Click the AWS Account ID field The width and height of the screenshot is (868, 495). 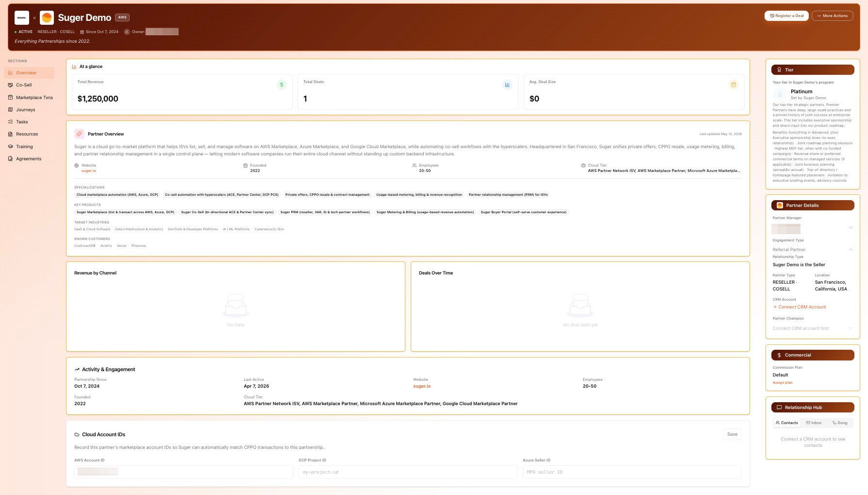[184, 472]
